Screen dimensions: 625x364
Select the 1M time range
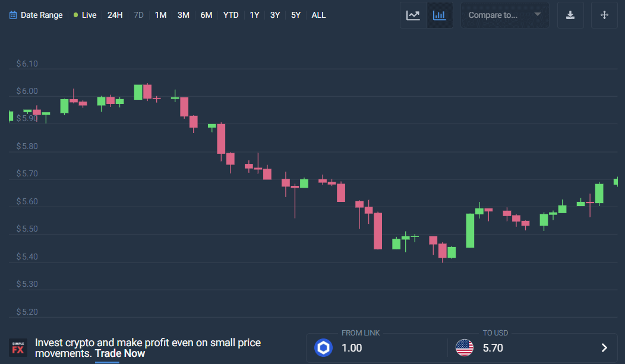coord(160,15)
